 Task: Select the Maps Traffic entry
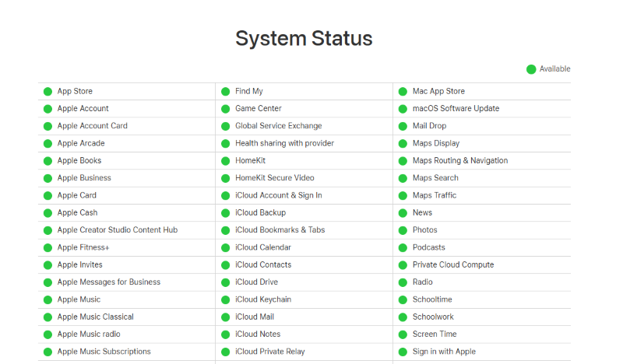(435, 195)
